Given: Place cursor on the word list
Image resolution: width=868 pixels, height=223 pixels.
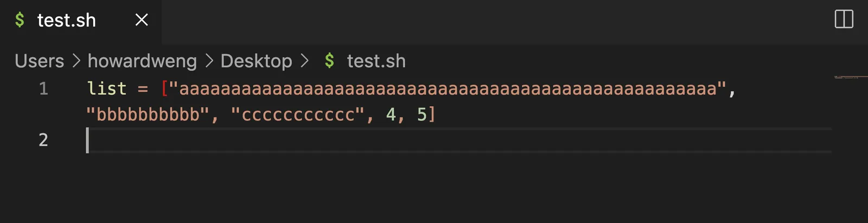Looking at the screenshot, I should [x=107, y=88].
